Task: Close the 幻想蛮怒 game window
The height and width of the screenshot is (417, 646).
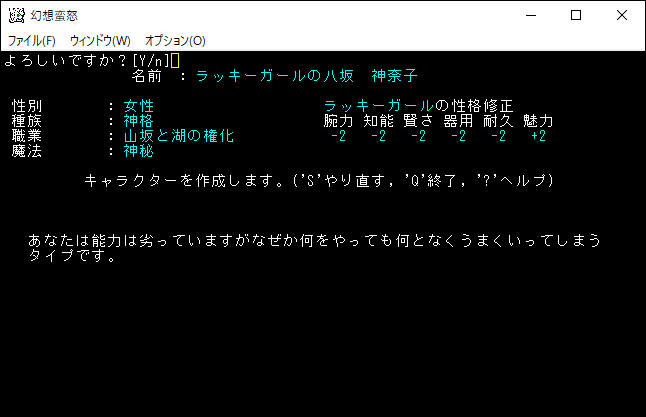Action: tap(622, 15)
